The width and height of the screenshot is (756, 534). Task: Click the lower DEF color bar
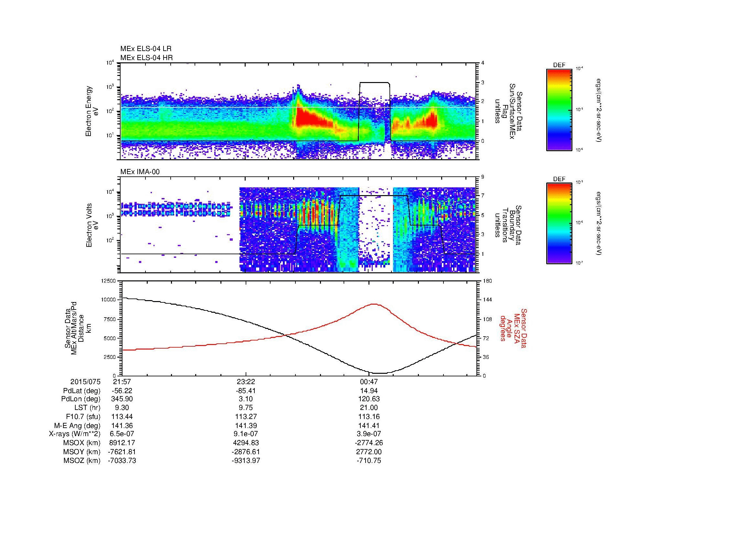[x=559, y=224]
